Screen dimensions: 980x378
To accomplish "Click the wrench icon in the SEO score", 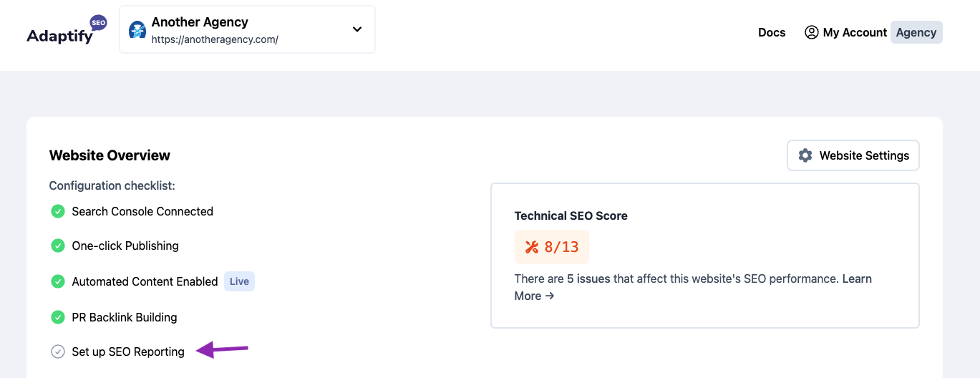I will point(532,247).
